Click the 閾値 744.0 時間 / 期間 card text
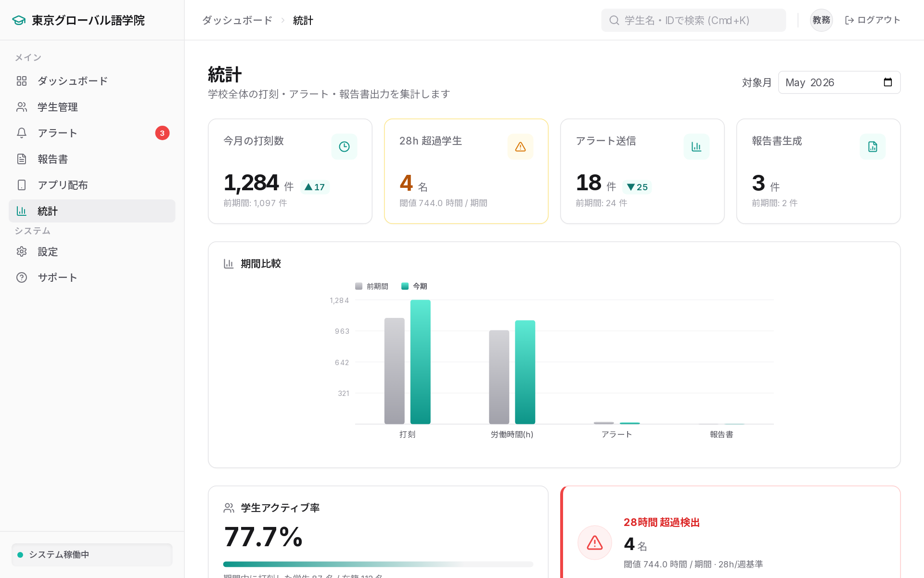 tap(443, 203)
